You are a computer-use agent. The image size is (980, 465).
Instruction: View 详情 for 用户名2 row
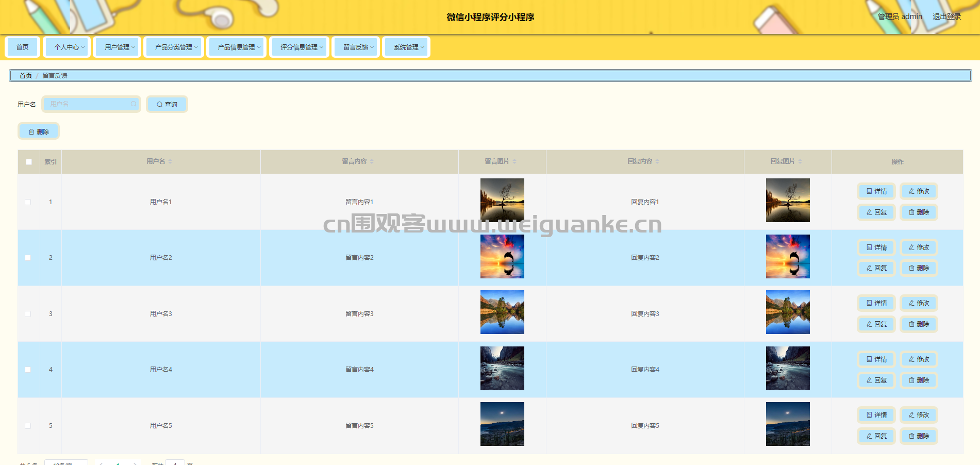click(x=876, y=247)
